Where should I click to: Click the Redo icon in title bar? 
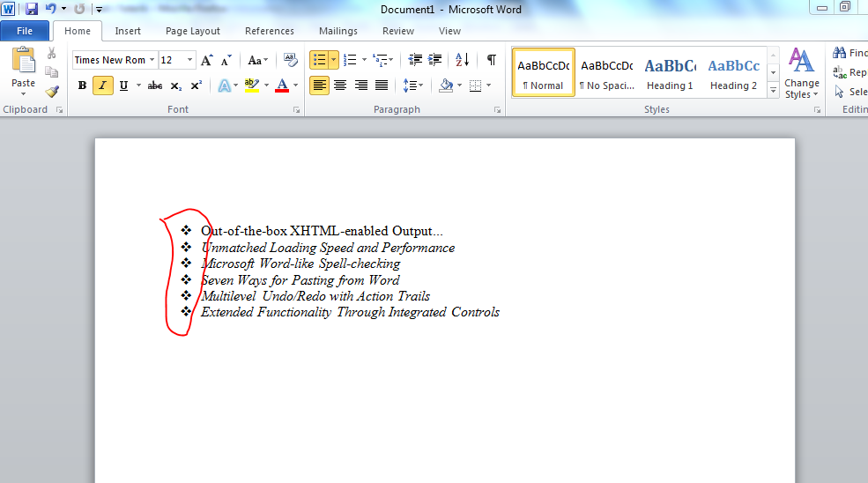79,9
